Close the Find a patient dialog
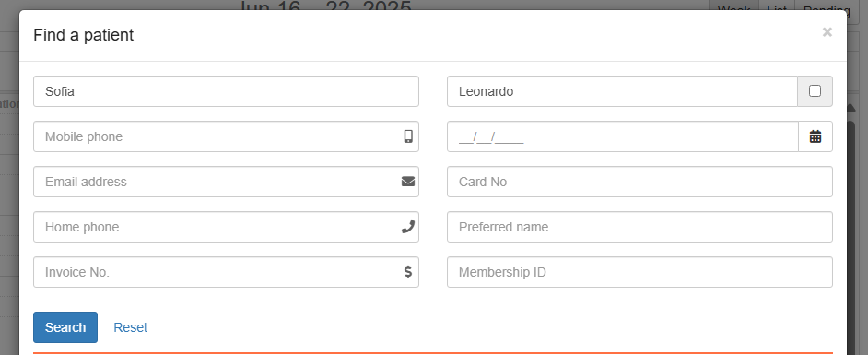The width and height of the screenshot is (868, 355). click(827, 32)
